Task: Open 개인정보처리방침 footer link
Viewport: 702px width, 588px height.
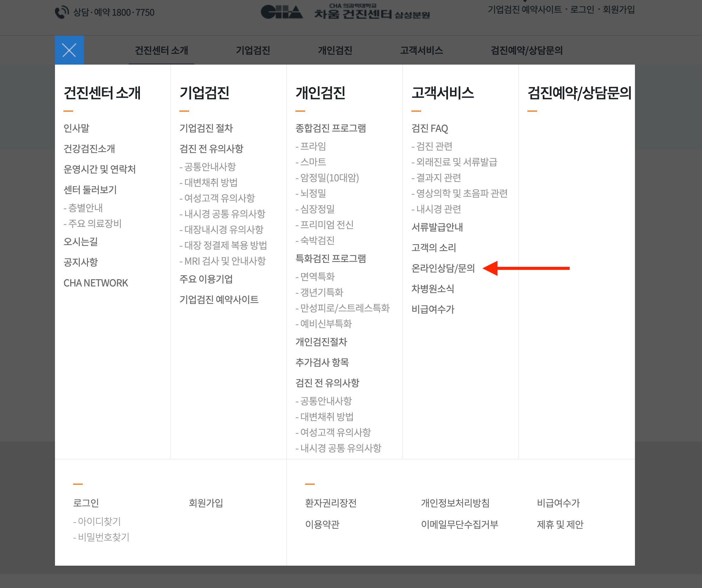Action: (x=455, y=503)
